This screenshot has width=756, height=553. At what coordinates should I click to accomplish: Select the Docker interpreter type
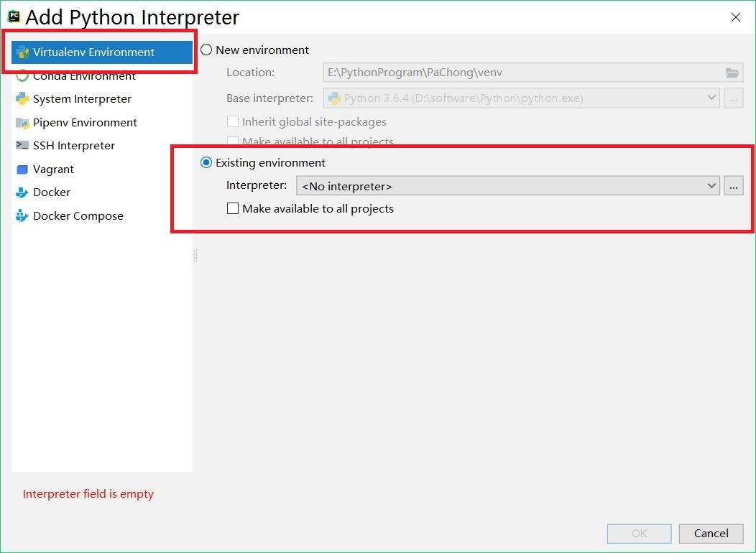[52, 192]
